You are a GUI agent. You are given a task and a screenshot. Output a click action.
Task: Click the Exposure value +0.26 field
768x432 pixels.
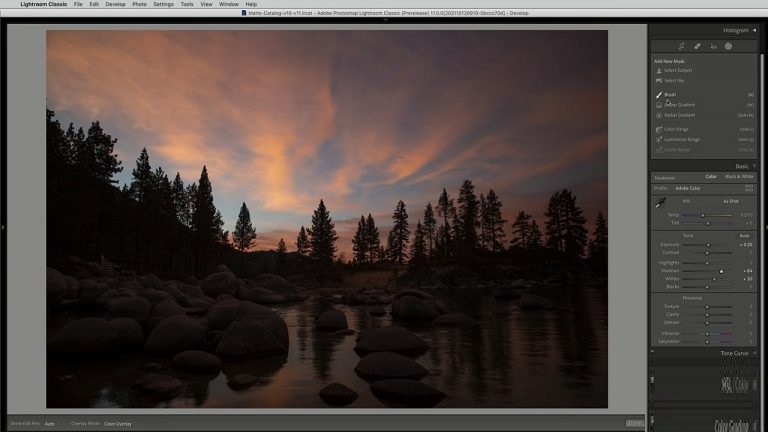(746, 244)
